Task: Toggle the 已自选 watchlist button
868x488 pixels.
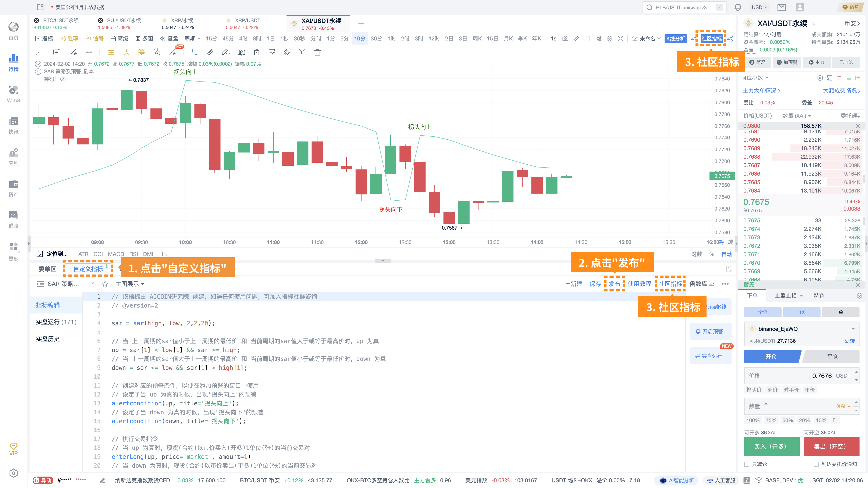Action: click(846, 62)
